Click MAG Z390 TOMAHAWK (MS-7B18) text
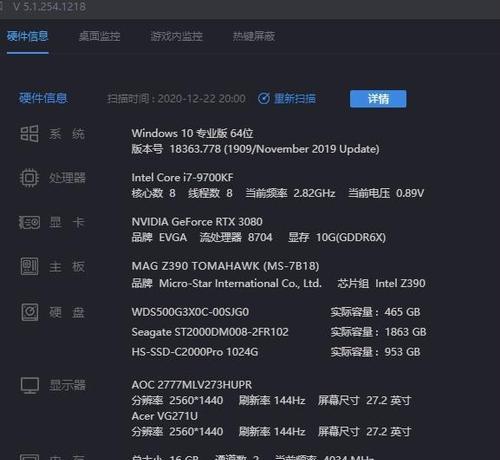This screenshot has width=500, height=460. (225, 266)
